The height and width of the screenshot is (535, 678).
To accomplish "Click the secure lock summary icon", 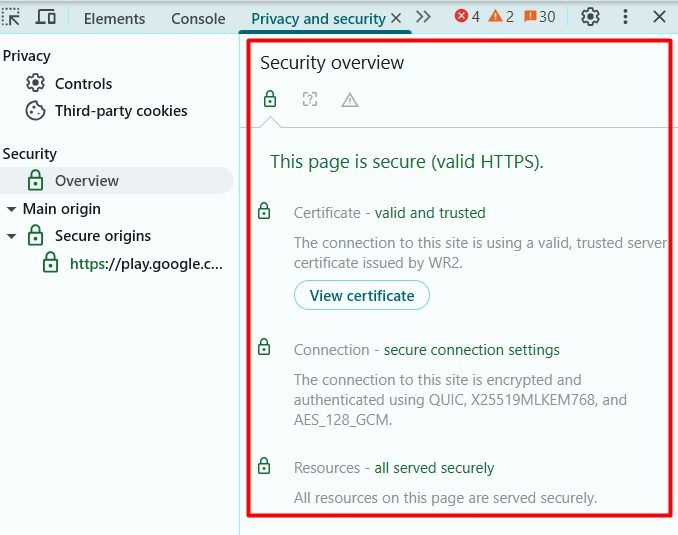I will [270, 99].
